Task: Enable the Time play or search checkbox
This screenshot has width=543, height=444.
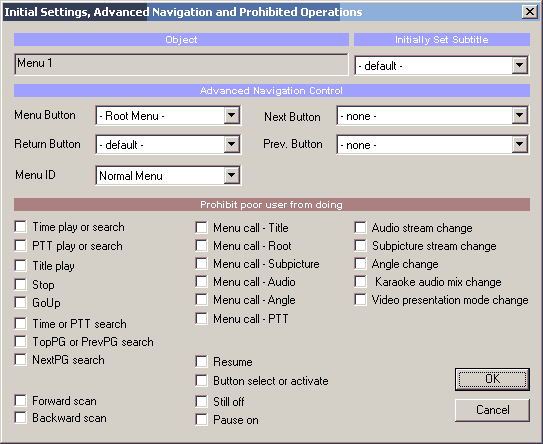Action: pyautogui.click(x=20, y=227)
